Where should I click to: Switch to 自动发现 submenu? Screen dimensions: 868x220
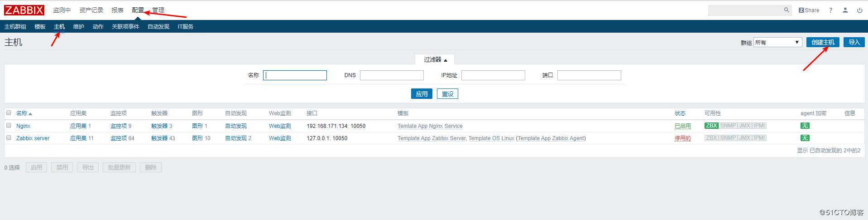[x=158, y=27]
